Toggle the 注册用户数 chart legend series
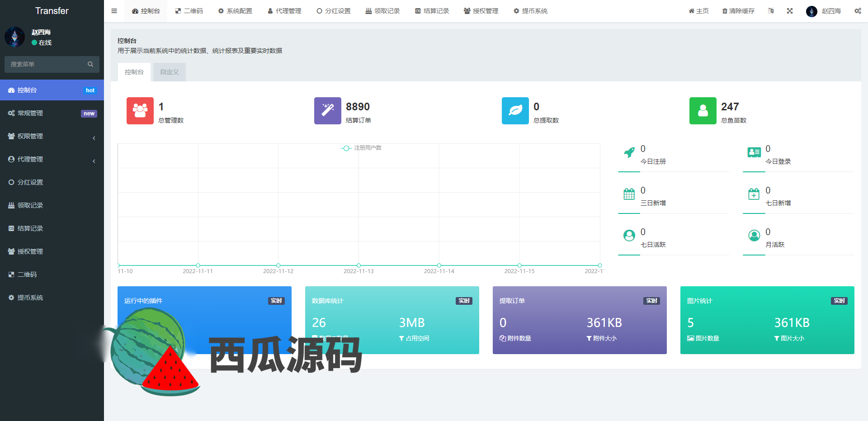 361,148
